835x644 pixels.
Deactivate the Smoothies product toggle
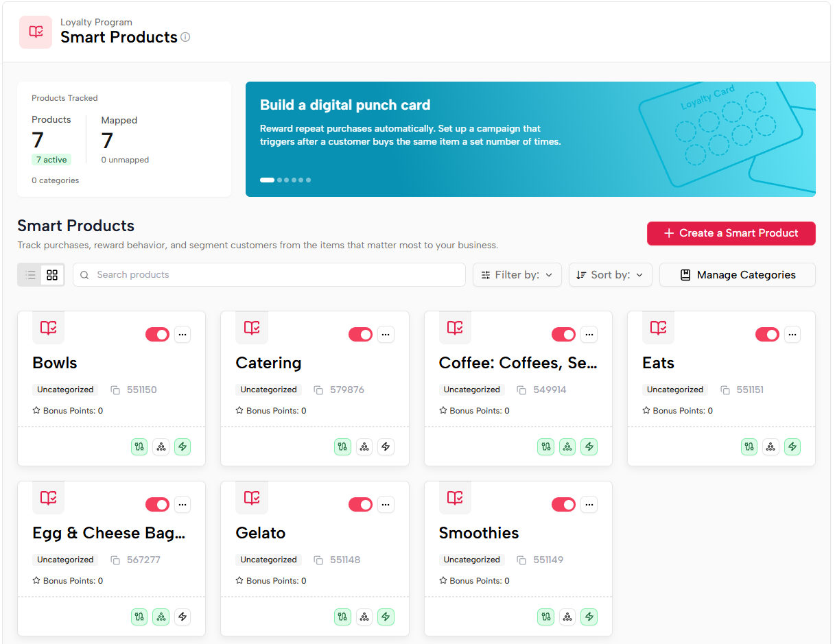pyautogui.click(x=563, y=505)
